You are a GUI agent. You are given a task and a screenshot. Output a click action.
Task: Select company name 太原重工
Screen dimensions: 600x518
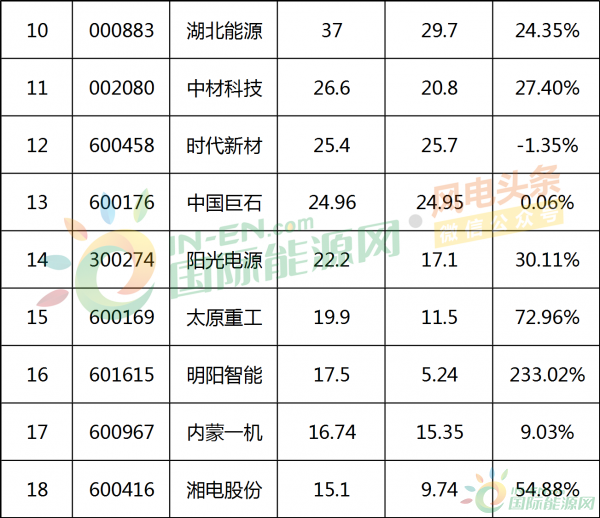click(224, 317)
